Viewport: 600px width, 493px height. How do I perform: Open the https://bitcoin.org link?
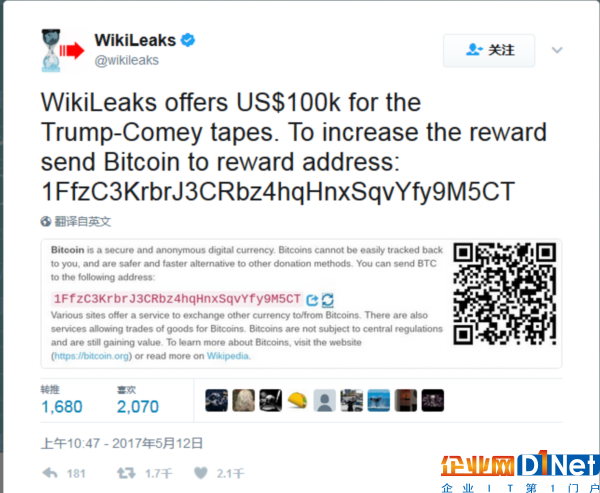pos(91,356)
